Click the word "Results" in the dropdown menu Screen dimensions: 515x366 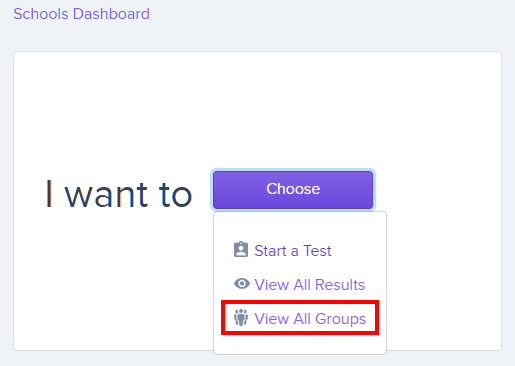tap(340, 285)
